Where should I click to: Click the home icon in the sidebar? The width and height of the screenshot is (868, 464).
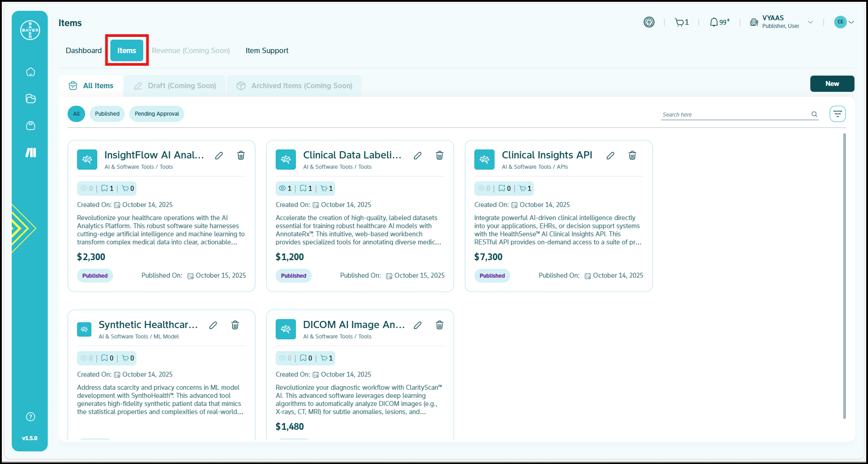31,72
